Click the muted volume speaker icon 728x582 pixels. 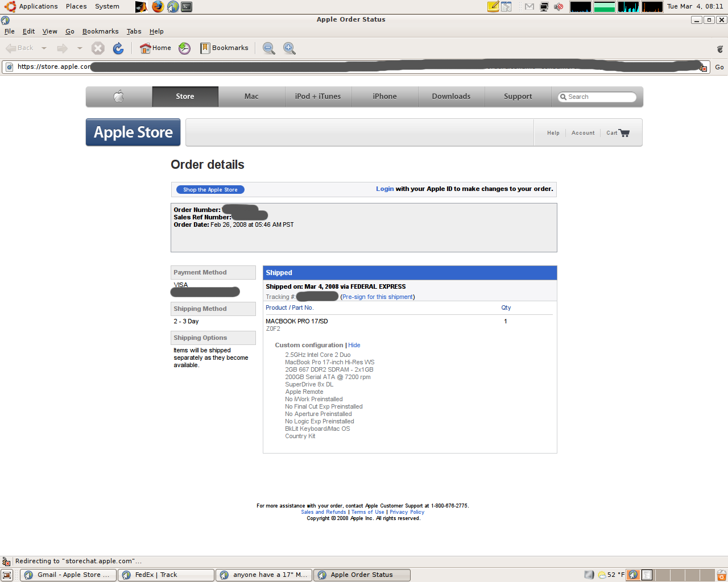click(x=559, y=7)
